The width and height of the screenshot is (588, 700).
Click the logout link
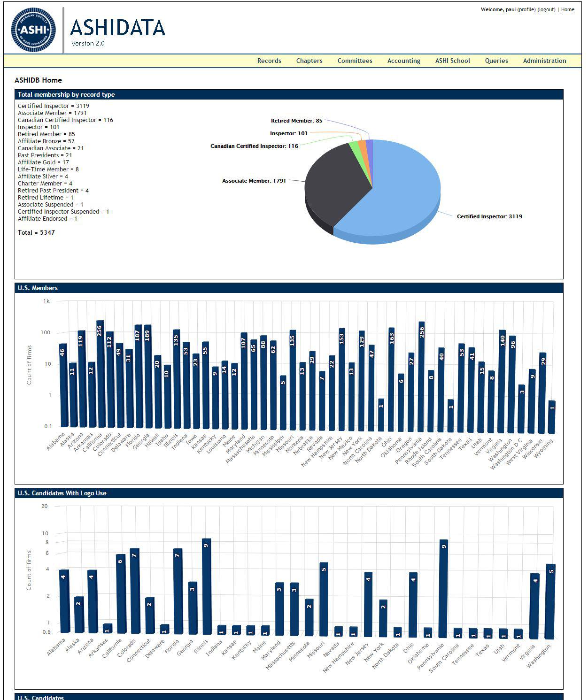(x=547, y=9)
